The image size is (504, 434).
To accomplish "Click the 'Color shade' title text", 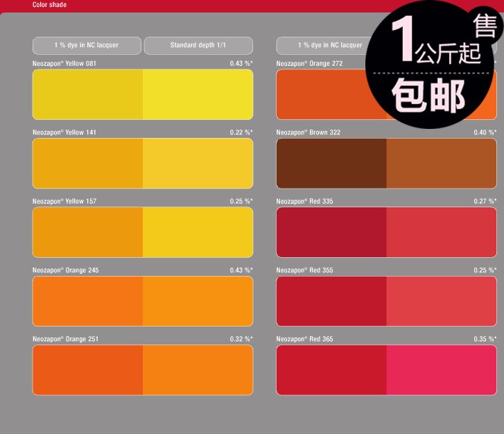I will [49, 4].
